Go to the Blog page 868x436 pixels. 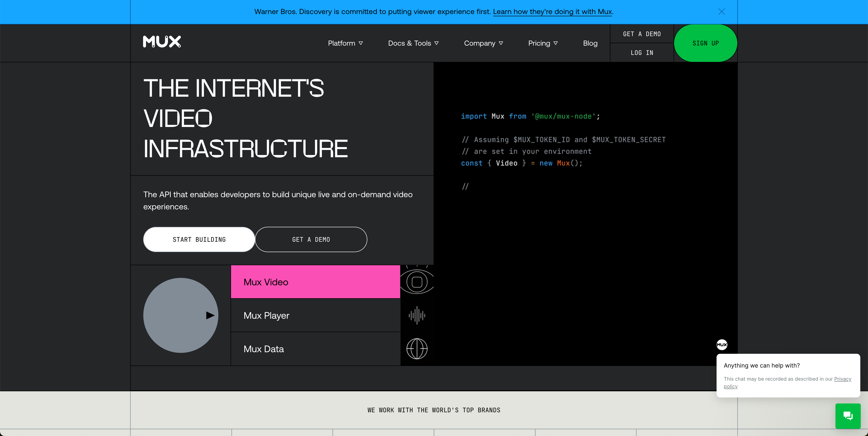coord(590,43)
